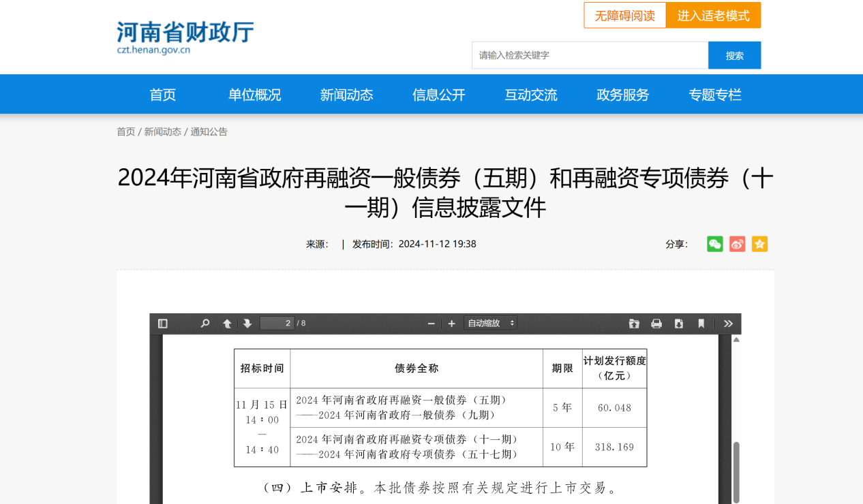
Task: Go to the next PDF page
Action: coord(249,323)
